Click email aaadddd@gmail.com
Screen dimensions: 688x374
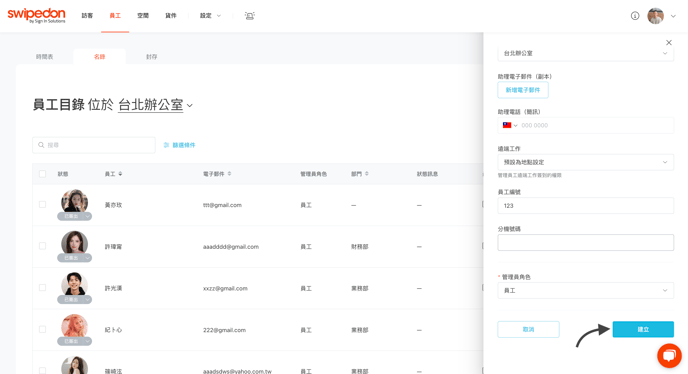coord(231,247)
